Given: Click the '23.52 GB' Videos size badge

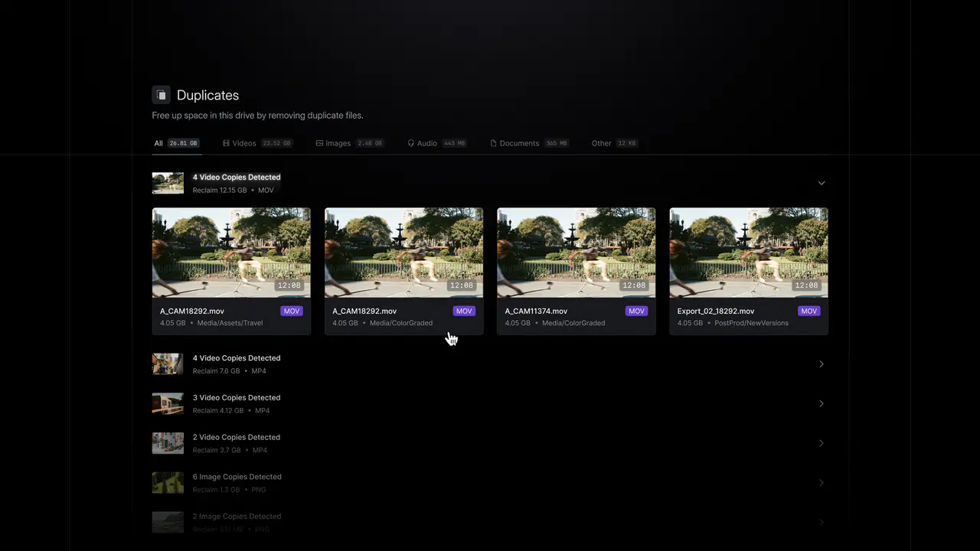Looking at the screenshot, I should [276, 143].
